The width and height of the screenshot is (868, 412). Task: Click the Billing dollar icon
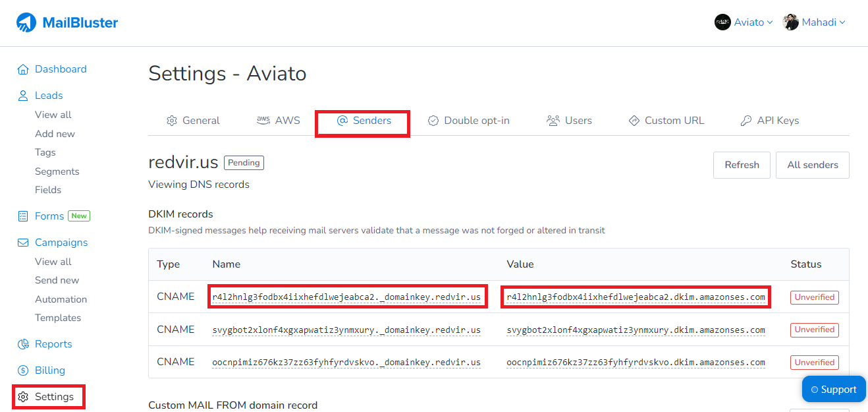click(23, 370)
